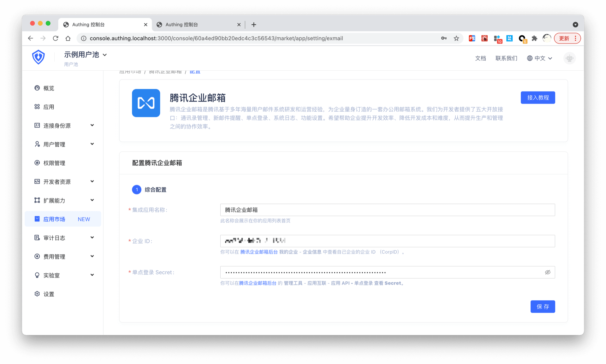Open 应用 apps in sidebar
This screenshot has width=606, height=364.
(x=48, y=107)
